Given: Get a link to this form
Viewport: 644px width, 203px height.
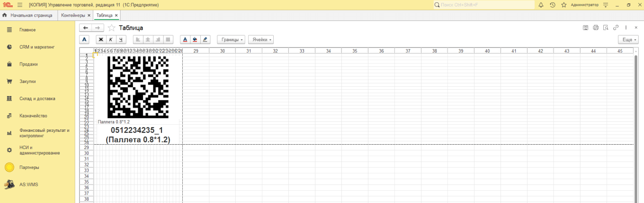Looking at the screenshot, I should click(x=616, y=28).
